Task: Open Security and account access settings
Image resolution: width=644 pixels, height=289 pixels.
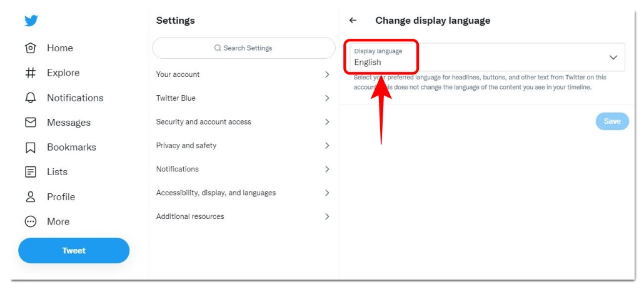Action: [243, 122]
